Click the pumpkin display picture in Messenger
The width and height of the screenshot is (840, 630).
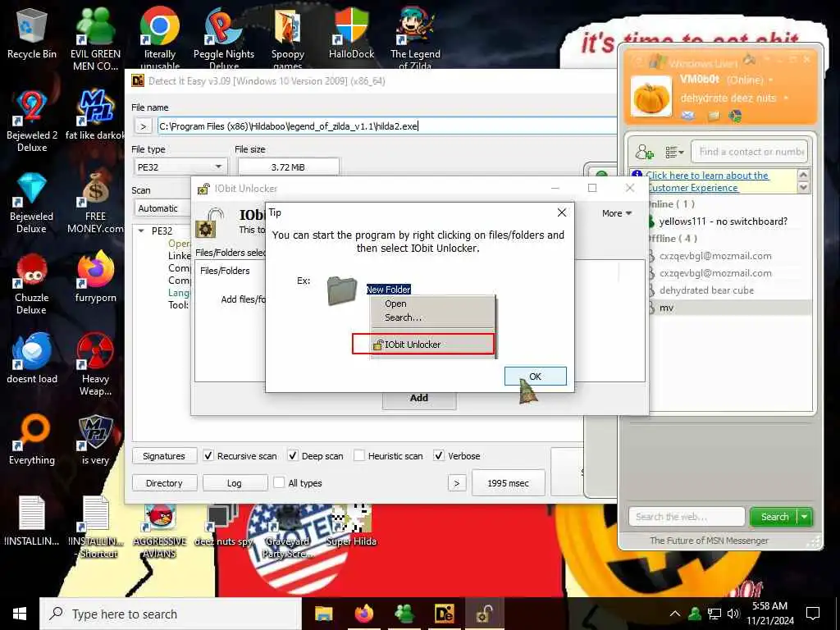[x=651, y=97]
